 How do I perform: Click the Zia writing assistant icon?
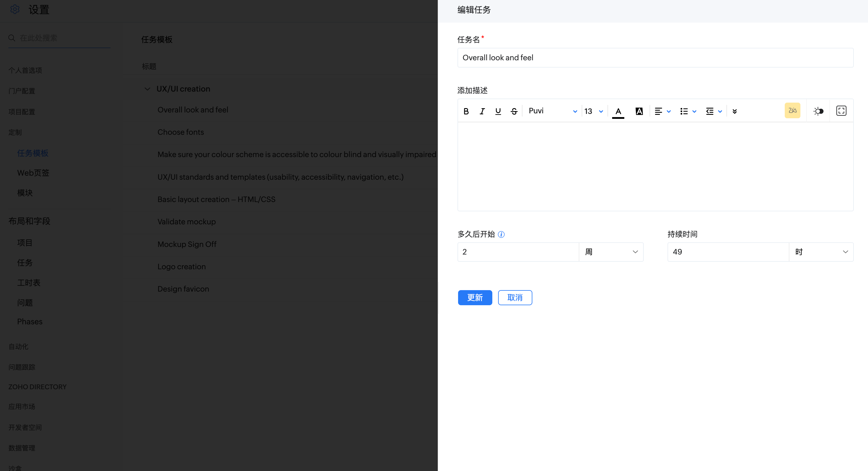click(792, 110)
